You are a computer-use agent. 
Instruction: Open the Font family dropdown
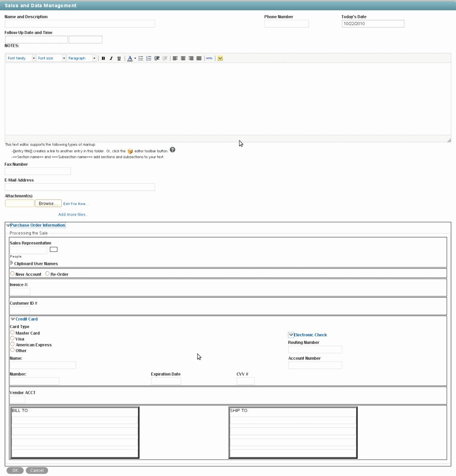point(21,58)
